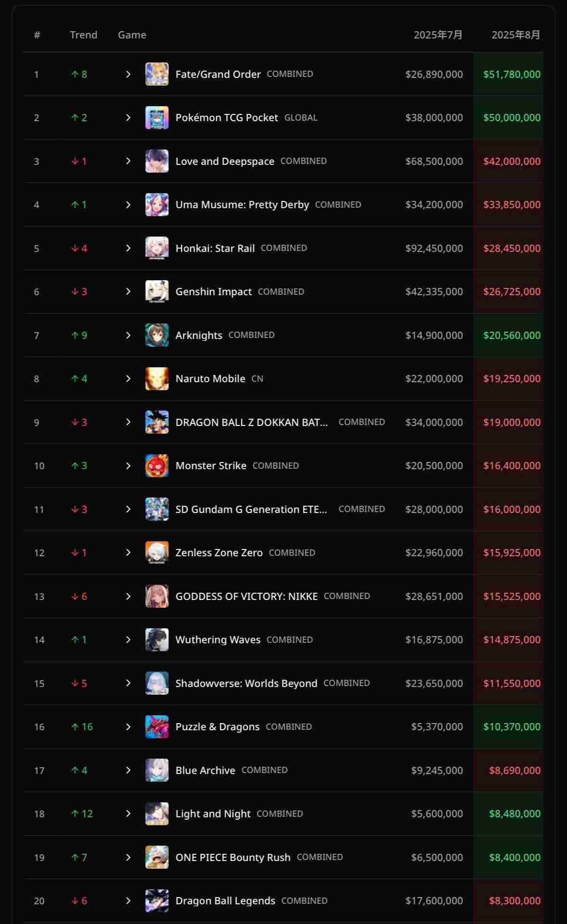Click the Monster Strike game icon
The image size is (567, 924).
157,466
